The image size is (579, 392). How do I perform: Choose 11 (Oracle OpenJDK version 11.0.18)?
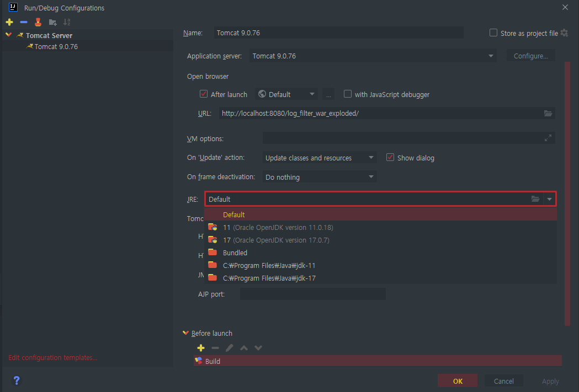click(x=380, y=228)
